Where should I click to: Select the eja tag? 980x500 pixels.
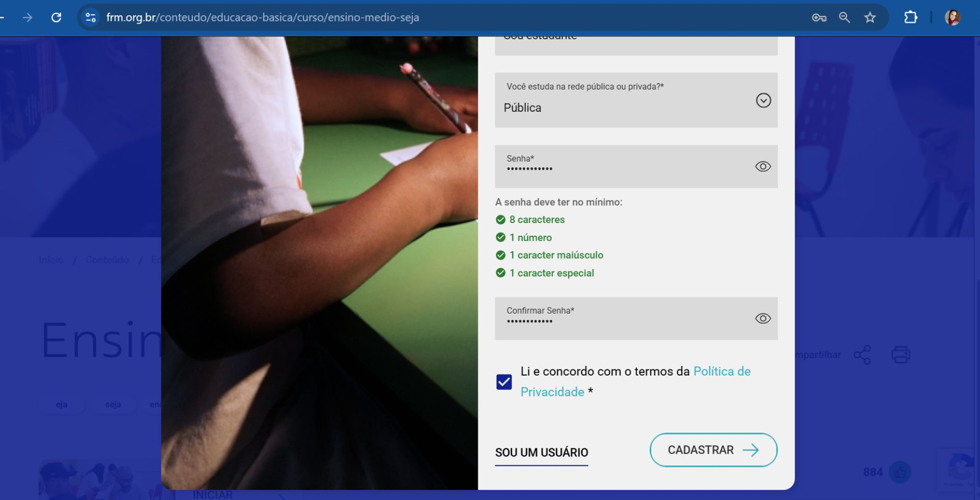tap(62, 404)
